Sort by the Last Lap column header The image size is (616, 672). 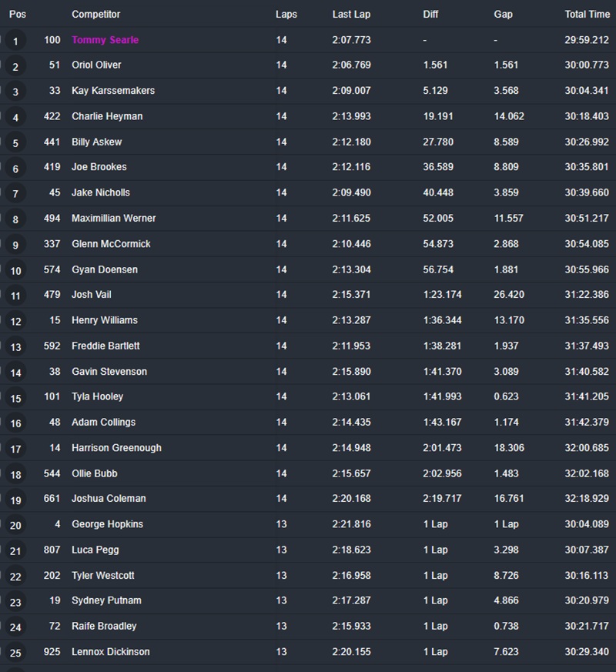point(352,15)
